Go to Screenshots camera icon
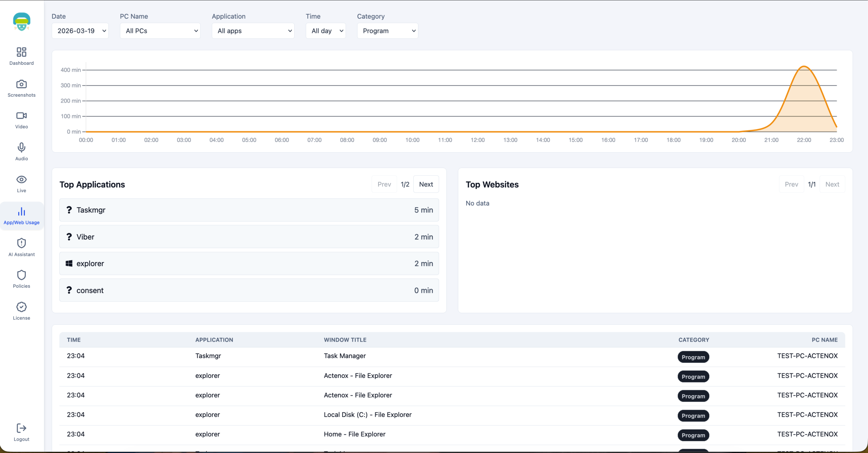 pyautogui.click(x=21, y=84)
